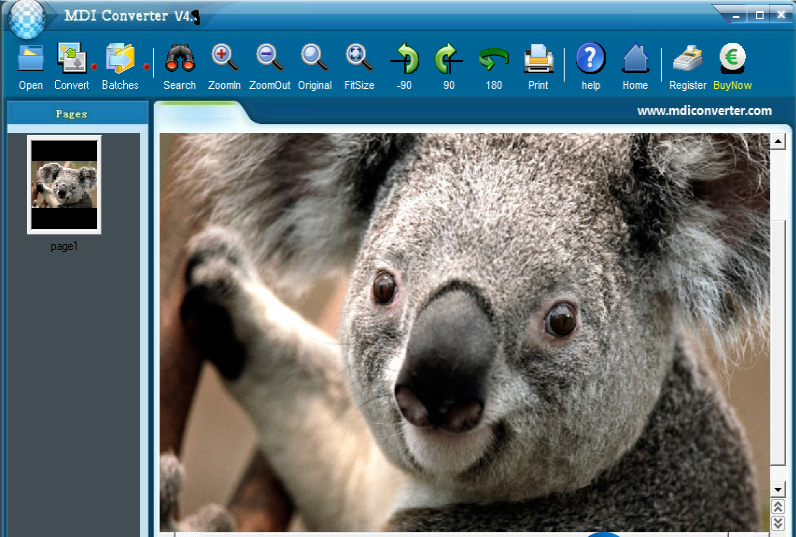Open the Batches conversion tool
796x537 pixels.
click(120, 60)
